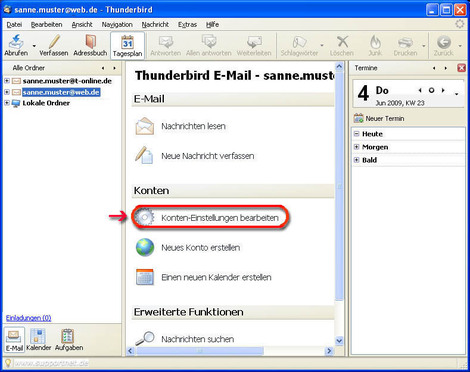Switch to Aufgaben mode button

pos(69,340)
